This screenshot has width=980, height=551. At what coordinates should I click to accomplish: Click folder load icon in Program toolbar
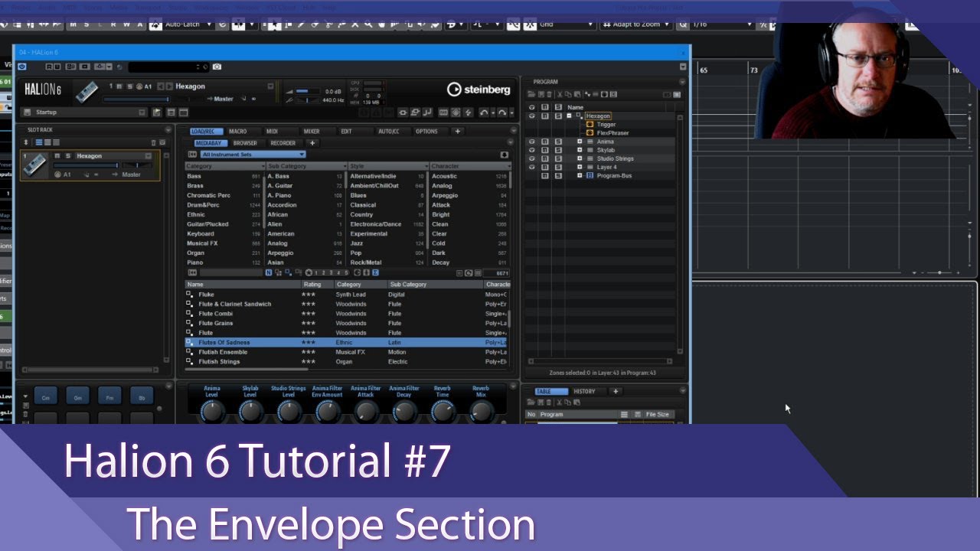[531, 94]
